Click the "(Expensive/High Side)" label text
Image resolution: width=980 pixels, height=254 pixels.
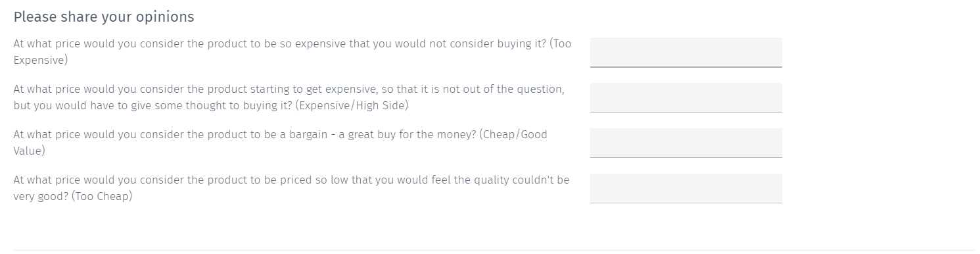tap(352, 105)
